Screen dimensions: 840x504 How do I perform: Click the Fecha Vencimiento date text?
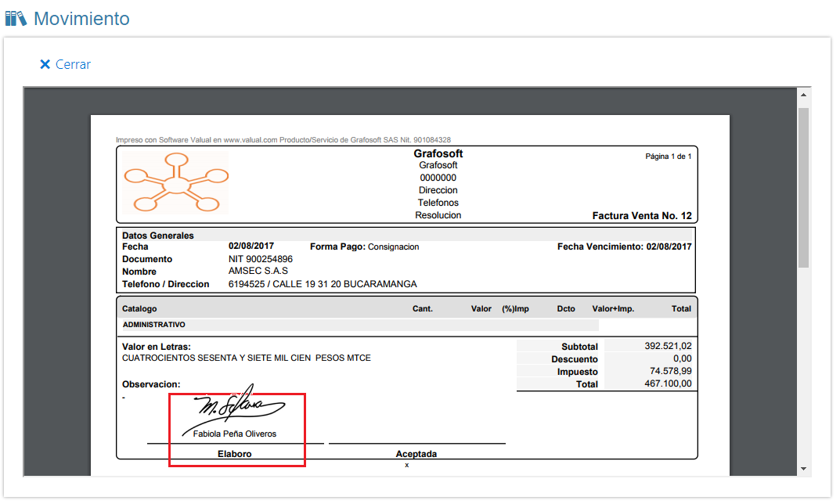(x=624, y=247)
